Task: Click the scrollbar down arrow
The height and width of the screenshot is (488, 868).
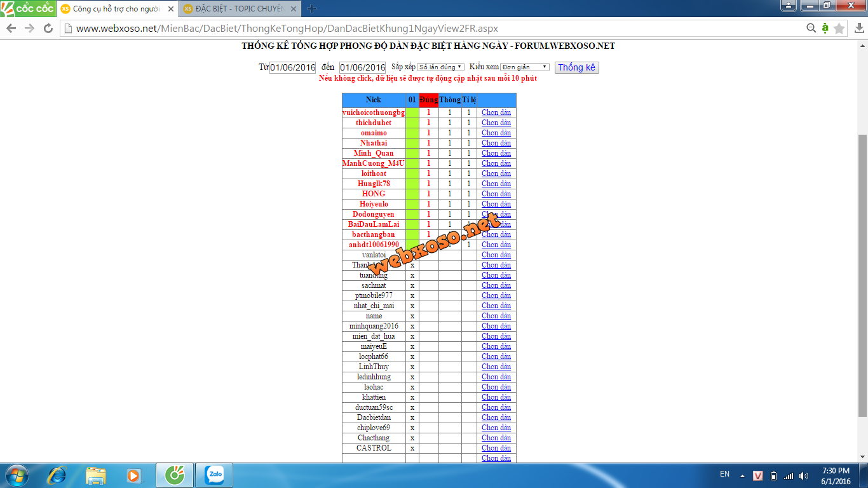Action: (863, 457)
